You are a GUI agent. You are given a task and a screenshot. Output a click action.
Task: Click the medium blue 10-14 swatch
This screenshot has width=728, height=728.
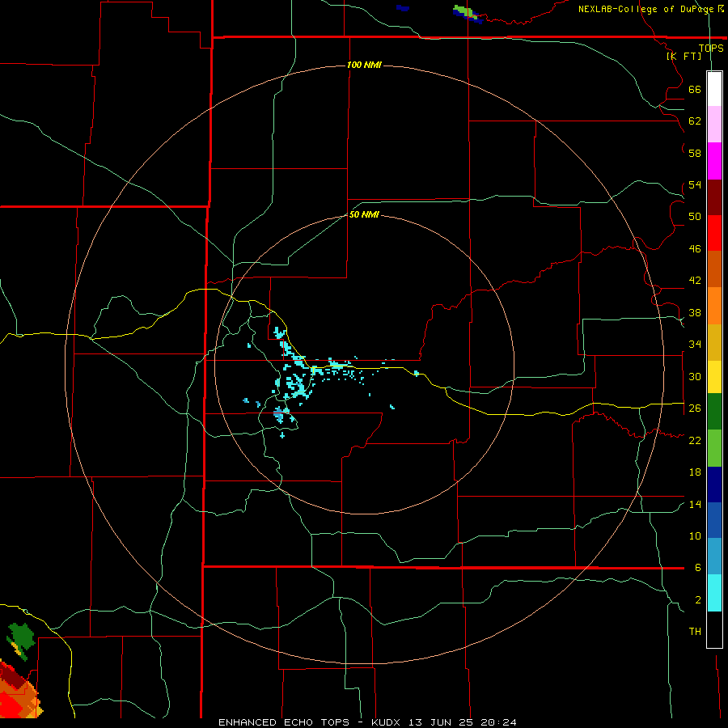point(714,520)
